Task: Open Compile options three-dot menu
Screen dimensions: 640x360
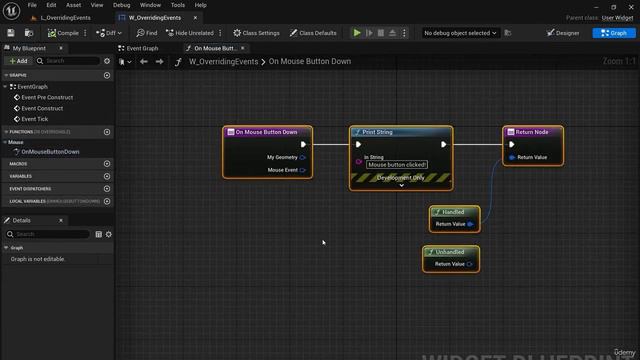Action: click(85, 33)
